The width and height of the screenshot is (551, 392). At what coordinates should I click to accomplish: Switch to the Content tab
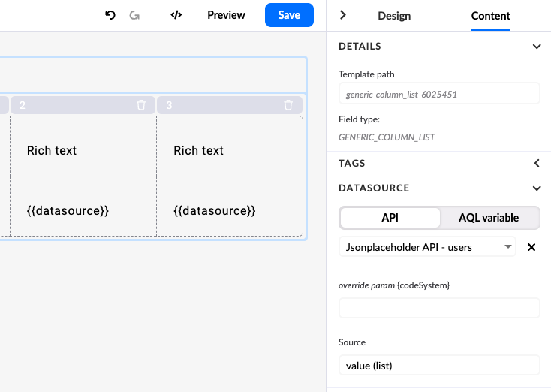[x=490, y=16]
